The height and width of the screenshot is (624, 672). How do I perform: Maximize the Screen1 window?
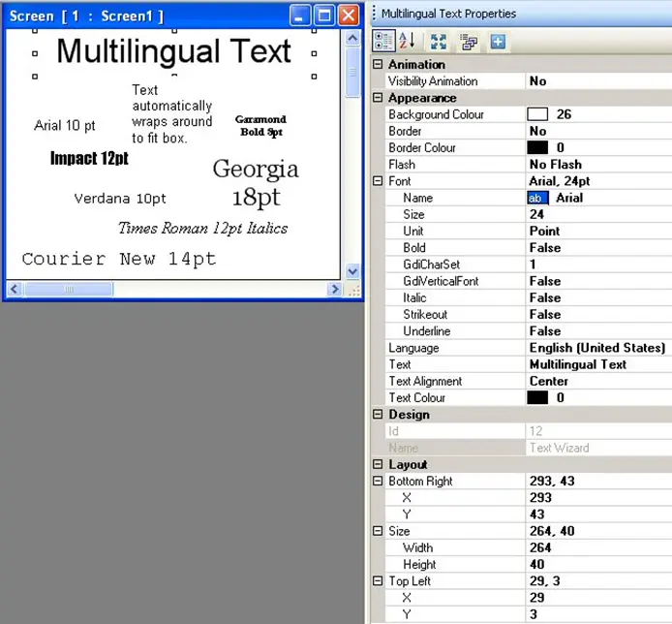click(324, 16)
